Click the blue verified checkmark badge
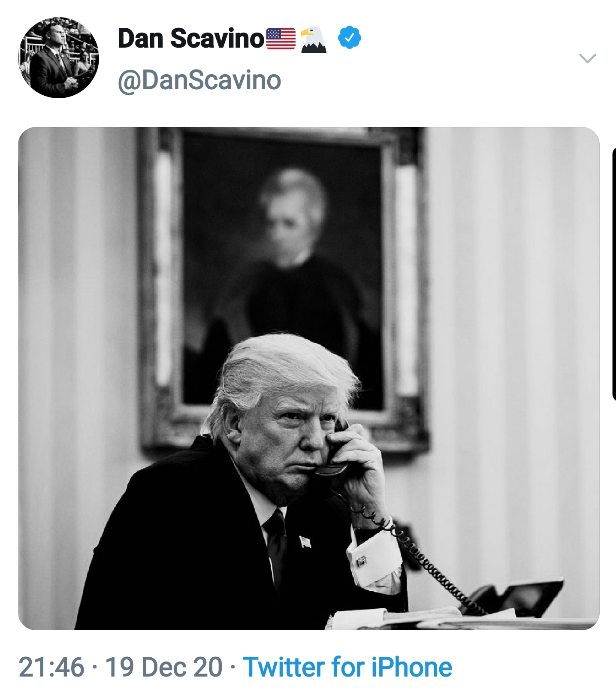The width and height of the screenshot is (616, 692). click(x=350, y=38)
